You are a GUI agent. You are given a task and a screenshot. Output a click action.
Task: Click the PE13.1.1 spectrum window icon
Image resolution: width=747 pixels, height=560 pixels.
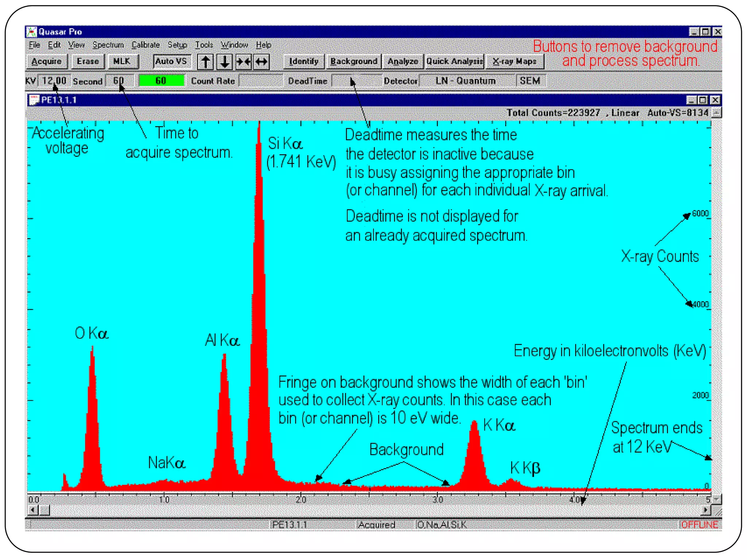pyautogui.click(x=34, y=100)
